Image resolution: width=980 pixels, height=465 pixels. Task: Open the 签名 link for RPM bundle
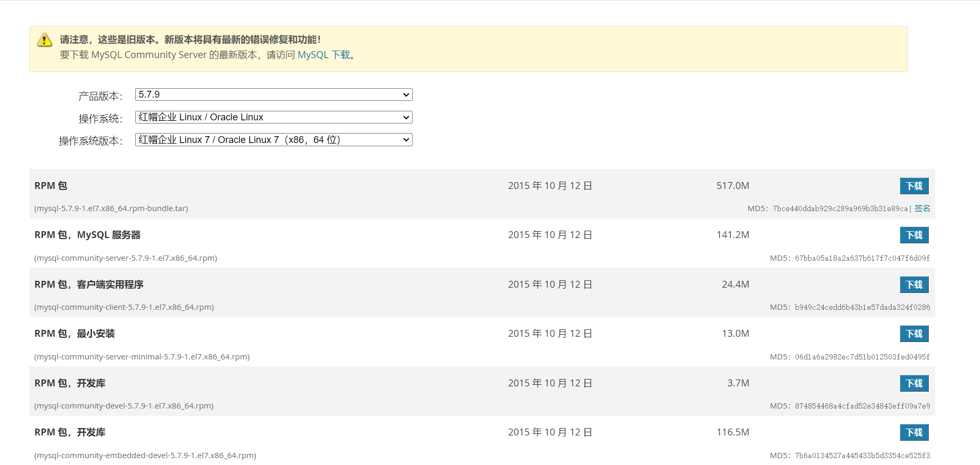click(922, 208)
